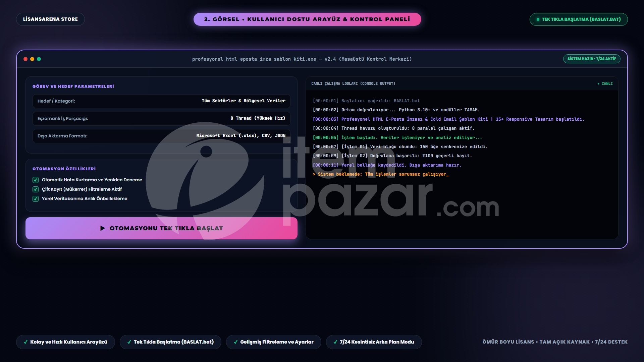Click the purple log line about HTML E-Posta İmzası
Image resolution: width=644 pixels, height=362 pixels.
coord(448,119)
